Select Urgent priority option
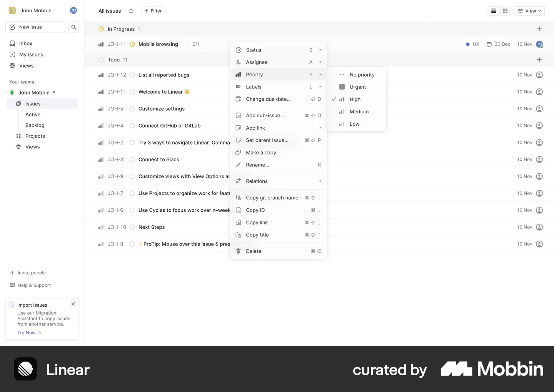The image size is (554, 392). click(357, 87)
